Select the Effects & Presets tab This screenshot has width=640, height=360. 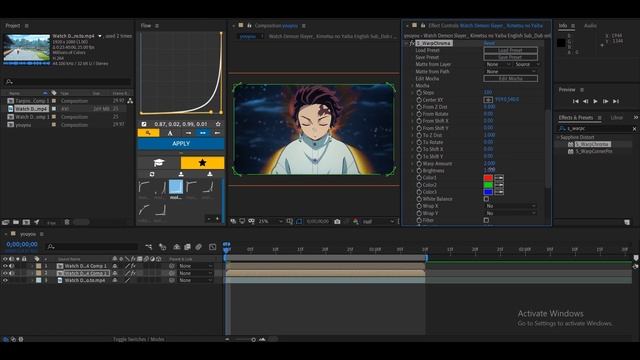[x=576, y=118]
